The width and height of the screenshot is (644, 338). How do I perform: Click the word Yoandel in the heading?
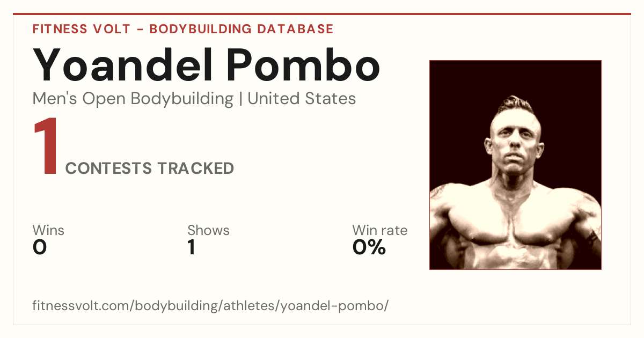click(124, 64)
